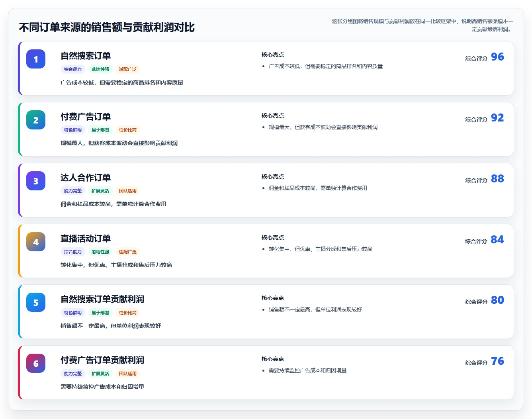Click description 广告成本较低 under 自然搜索订单 tags
The image size is (532, 419).
click(122, 82)
